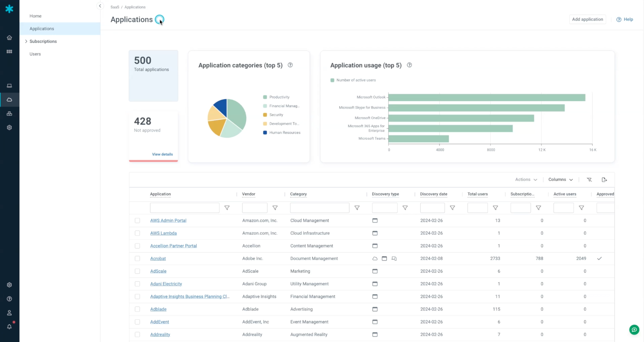Viewport: 644px width, 342px height.
Task: Open the chat support bubble icon
Action: pos(634,330)
